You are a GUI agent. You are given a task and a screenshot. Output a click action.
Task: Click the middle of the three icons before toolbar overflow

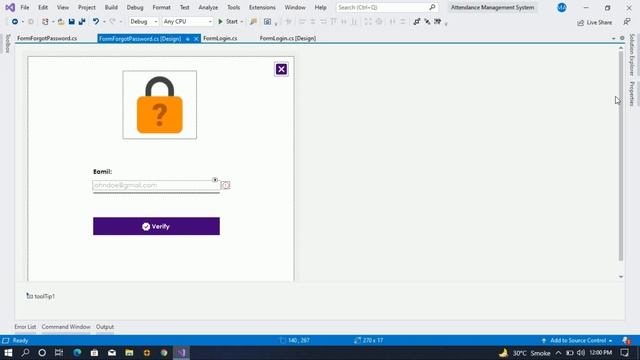pos(427,22)
